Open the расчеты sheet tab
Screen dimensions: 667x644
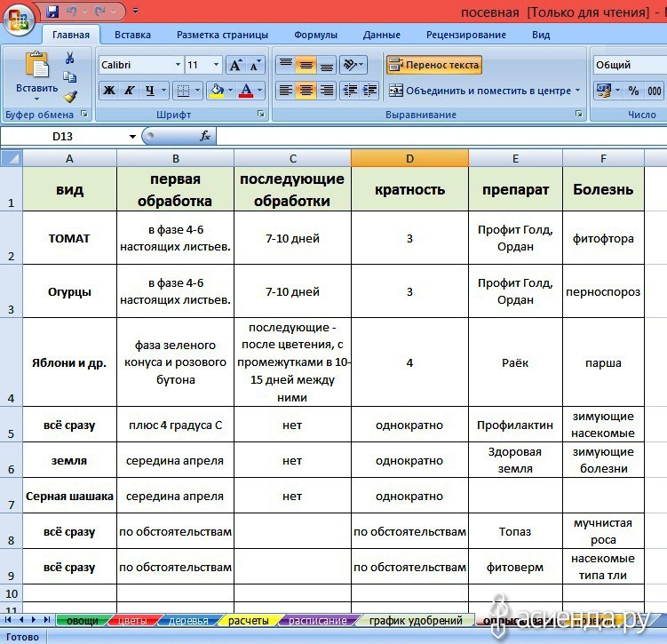pyautogui.click(x=248, y=620)
